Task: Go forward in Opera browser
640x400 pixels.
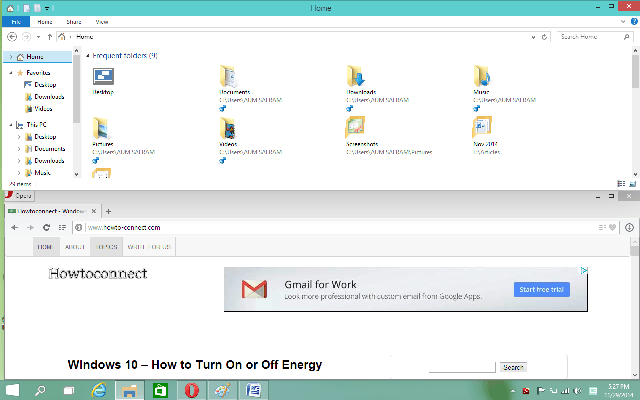Action: pyautogui.click(x=30, y=227)
